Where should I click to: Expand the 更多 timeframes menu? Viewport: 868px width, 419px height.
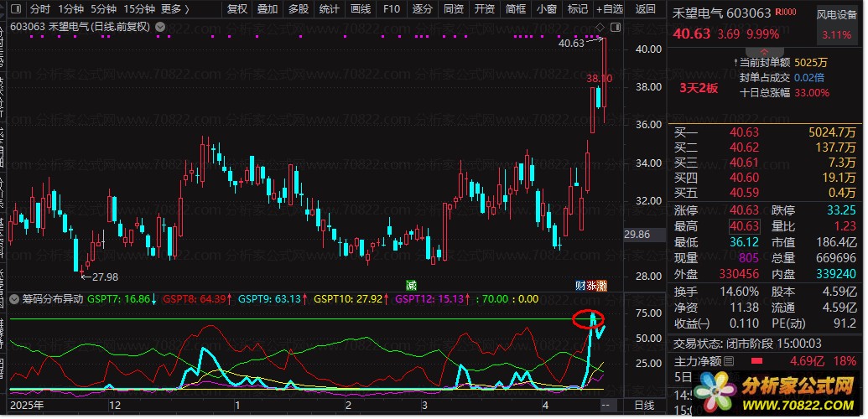pos(175,9)
